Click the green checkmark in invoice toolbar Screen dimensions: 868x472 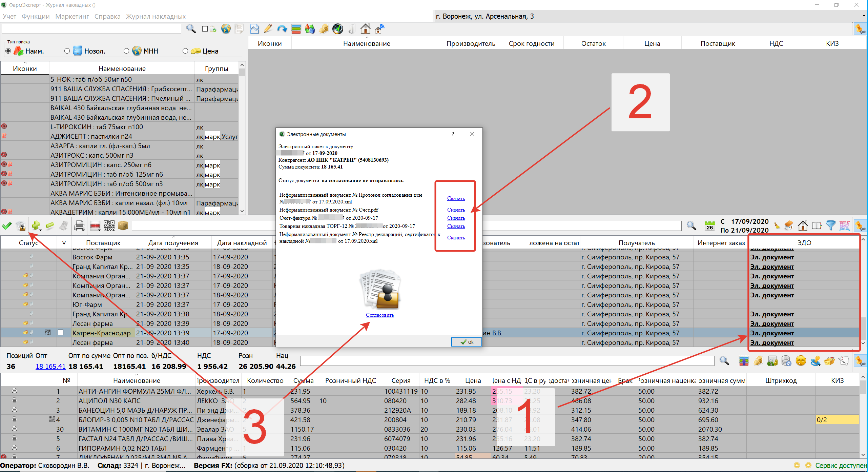click(7, 226)
